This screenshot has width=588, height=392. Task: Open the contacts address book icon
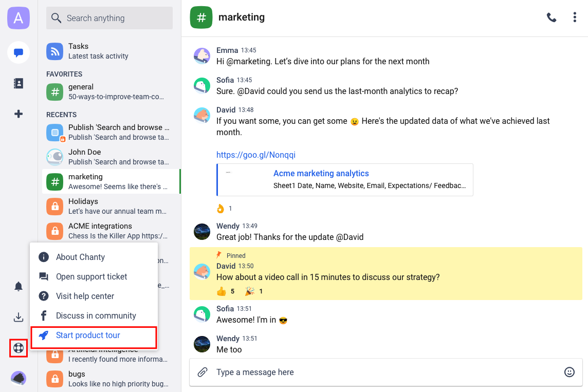tap(19, 83)
